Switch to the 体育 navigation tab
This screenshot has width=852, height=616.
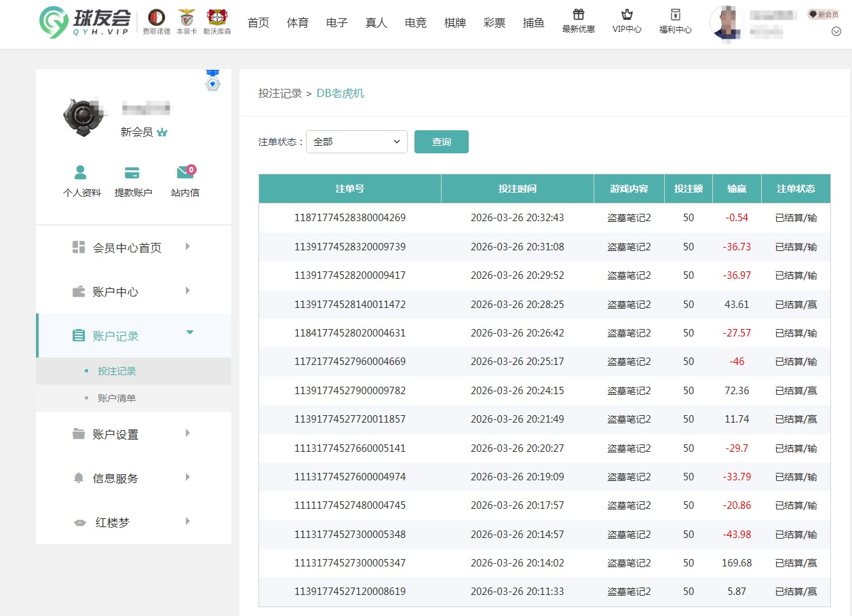(x=297, y=22)
